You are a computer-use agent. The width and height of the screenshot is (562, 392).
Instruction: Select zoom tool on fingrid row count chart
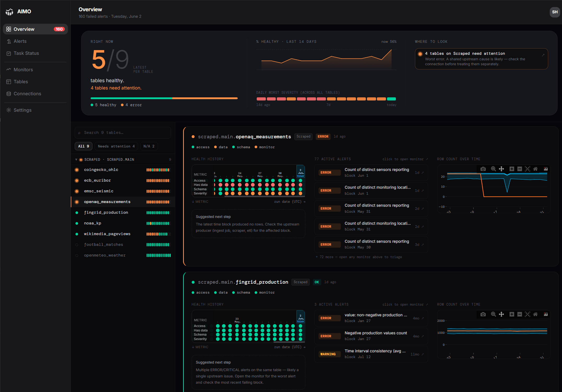(x=493, y=314)
